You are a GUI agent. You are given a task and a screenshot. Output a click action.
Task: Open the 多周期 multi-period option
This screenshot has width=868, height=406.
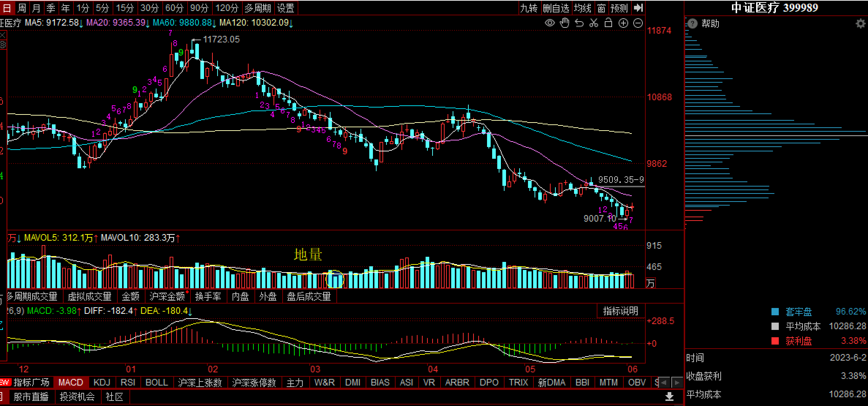258,8
